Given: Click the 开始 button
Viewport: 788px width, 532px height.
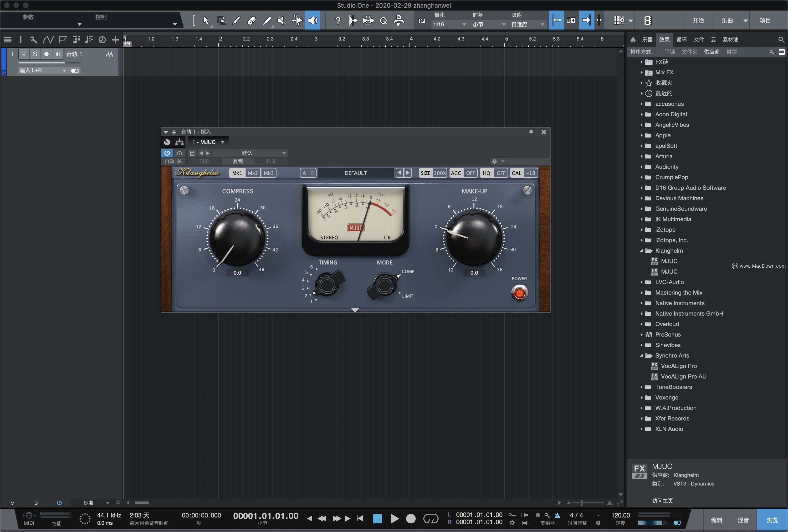Looking at the screenshot, I should 698,20.
